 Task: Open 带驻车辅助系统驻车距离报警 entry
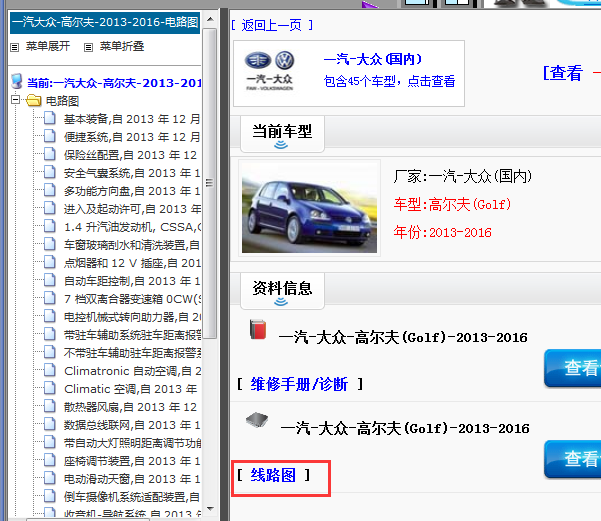tap(133, 335)
